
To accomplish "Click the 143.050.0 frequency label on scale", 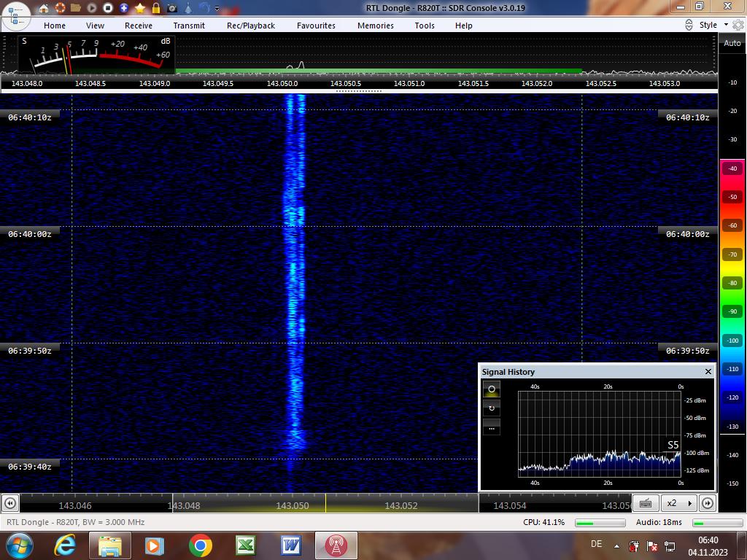I will tap(282, 83).
